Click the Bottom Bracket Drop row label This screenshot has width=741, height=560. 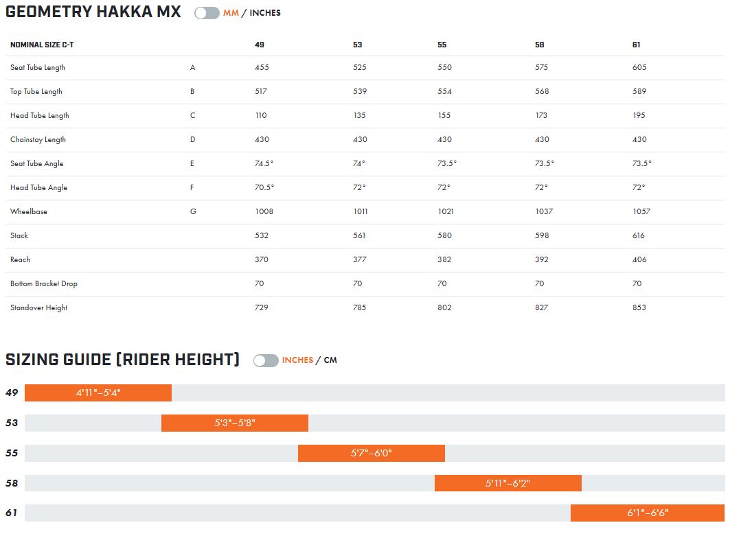click(x=43, y=284)
